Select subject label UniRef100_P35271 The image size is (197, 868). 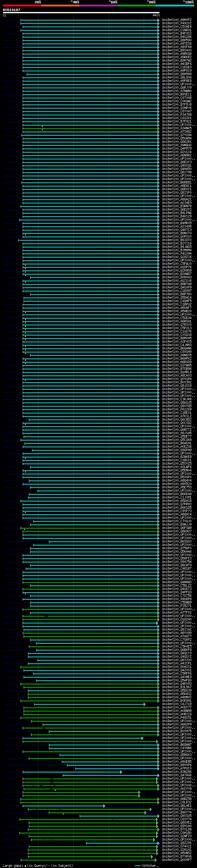(x=176, y=606)
